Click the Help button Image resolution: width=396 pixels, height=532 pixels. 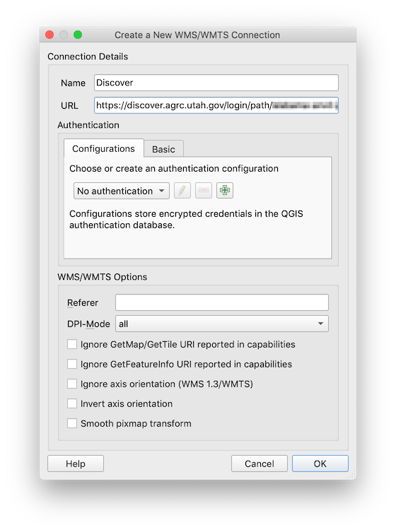pyautogui.click(x=76, y=463)
